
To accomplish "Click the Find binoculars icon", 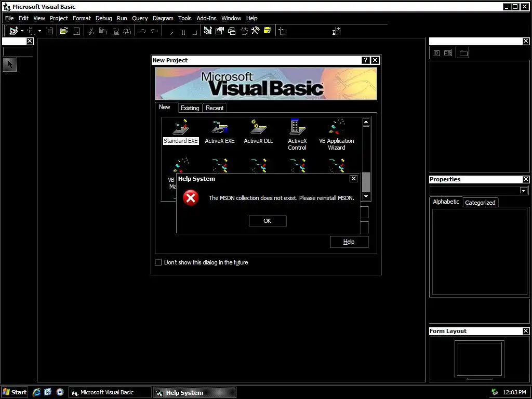I will (x=127, y=31).
